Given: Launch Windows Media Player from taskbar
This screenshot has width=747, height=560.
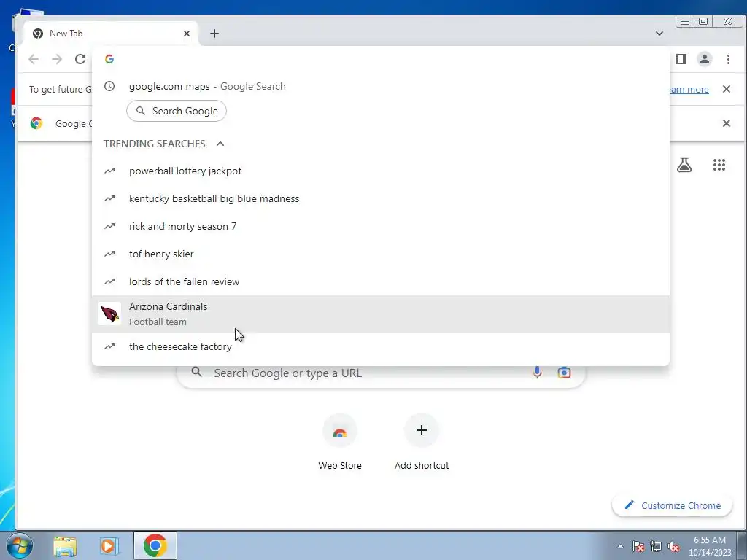Looking at the screenshot, I should 109,545.
